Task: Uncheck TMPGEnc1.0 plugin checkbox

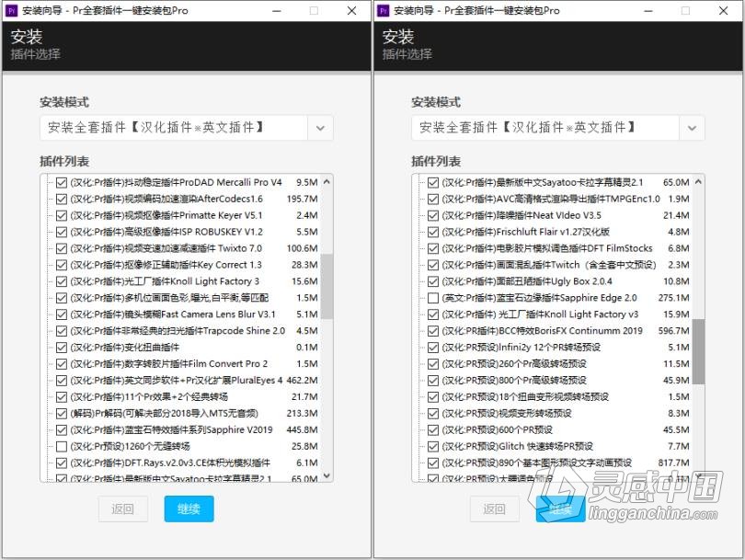Action: 433,199
